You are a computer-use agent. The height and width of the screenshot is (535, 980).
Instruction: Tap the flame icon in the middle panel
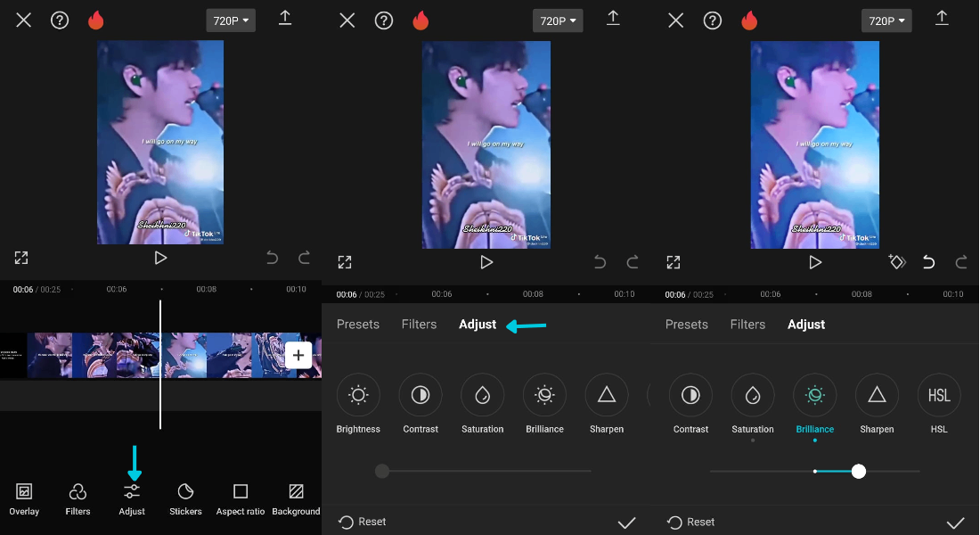click(421, 21)
